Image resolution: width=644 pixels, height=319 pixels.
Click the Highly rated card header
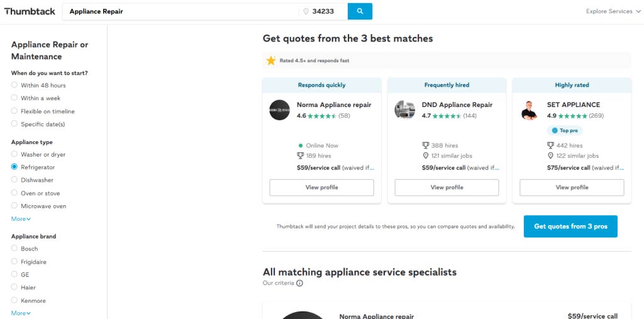572,85
